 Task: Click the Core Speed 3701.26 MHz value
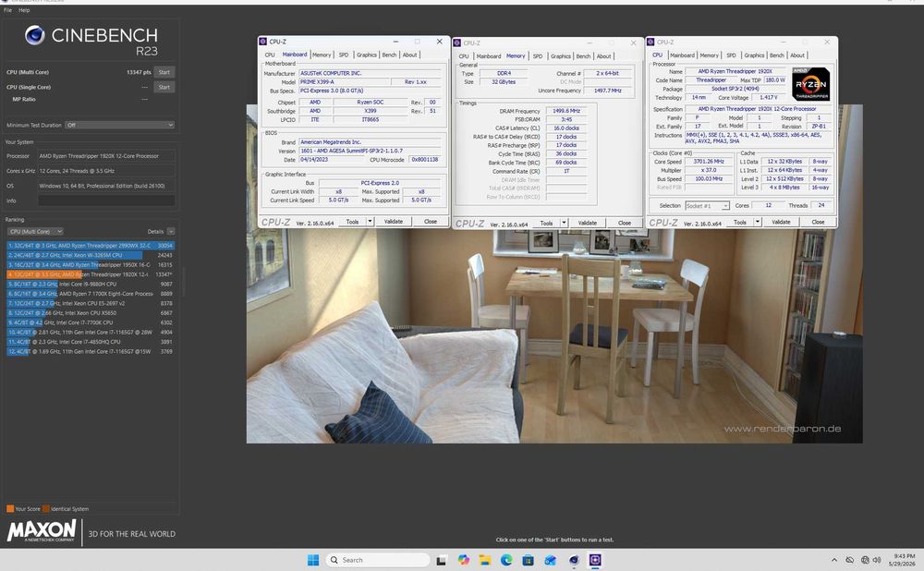pos(708,161)
